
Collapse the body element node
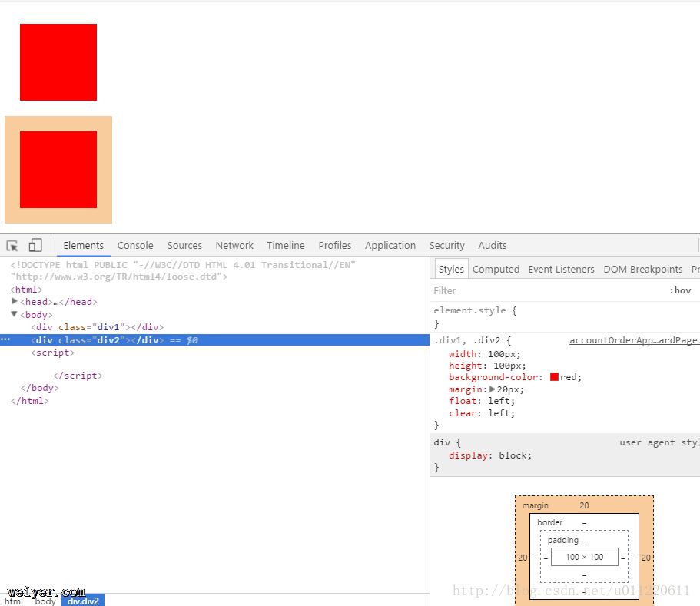click(15, 314)
